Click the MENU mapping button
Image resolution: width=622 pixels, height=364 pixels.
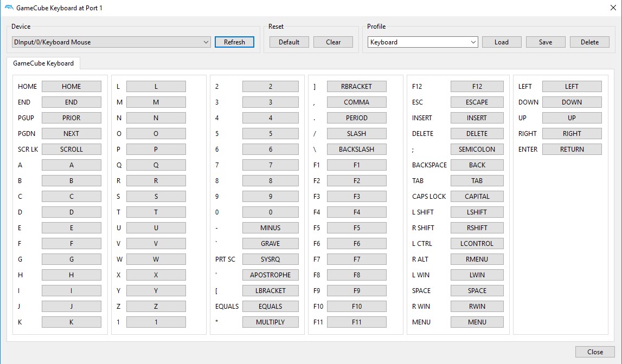(x=477, y=322)
